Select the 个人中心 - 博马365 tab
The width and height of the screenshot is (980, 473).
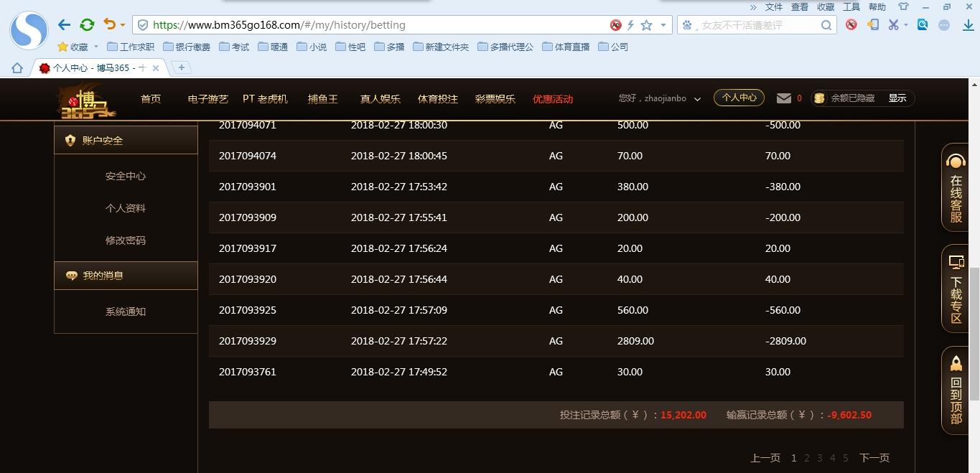(98, 68)
